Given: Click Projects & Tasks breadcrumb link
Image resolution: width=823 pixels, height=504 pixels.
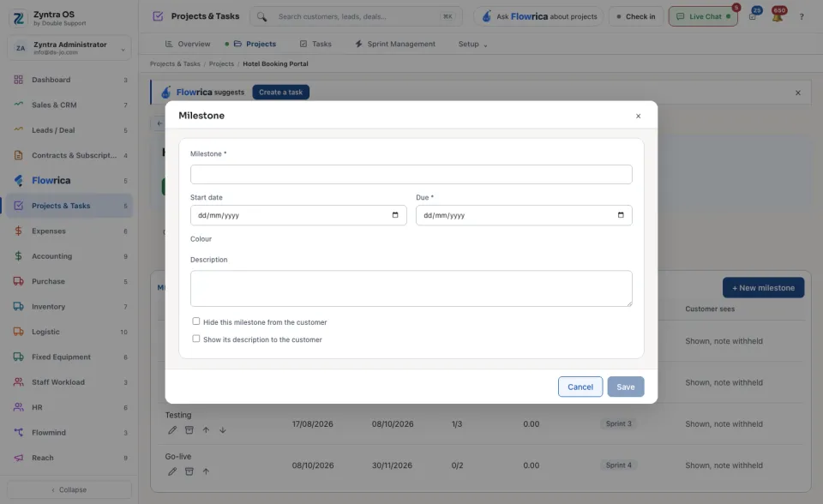Looking at the screenshot, I should click(x=175, y=64).
